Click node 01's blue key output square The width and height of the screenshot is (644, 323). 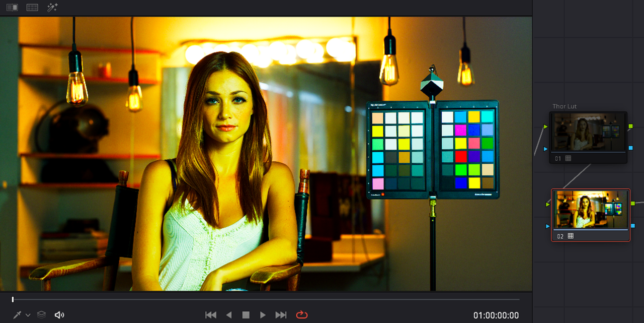coord(630,148)
